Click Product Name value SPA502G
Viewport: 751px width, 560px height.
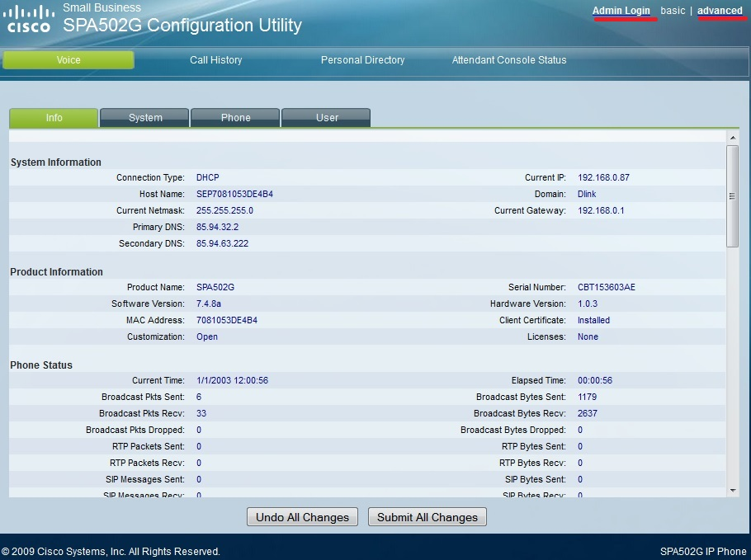click(215, 287)
